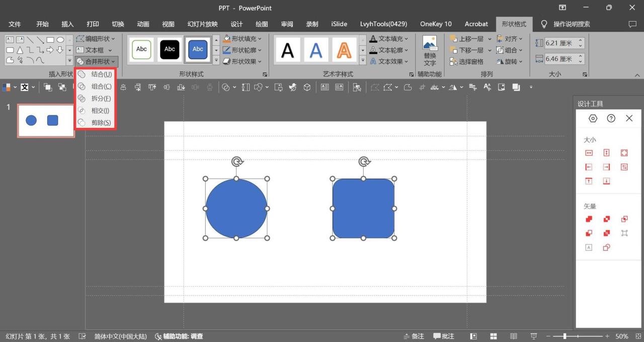644x342 pixels.
Task: Switch to the 插入 ribbon tab
Action: click(x=67, y=24)
